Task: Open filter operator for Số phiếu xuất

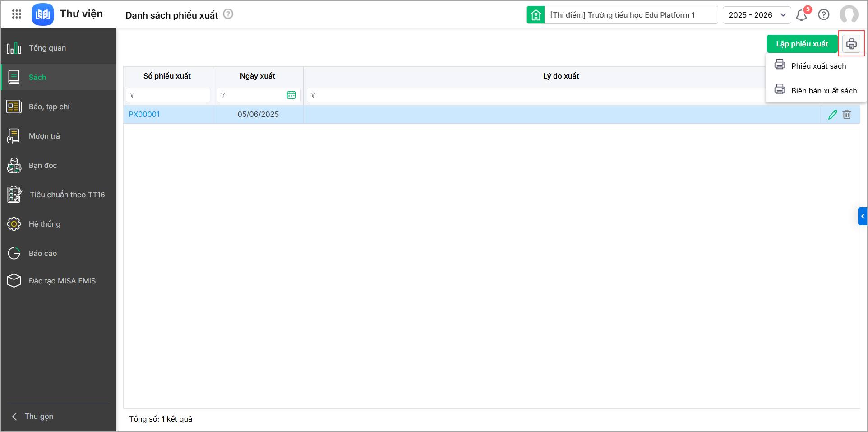Action: 132,95
